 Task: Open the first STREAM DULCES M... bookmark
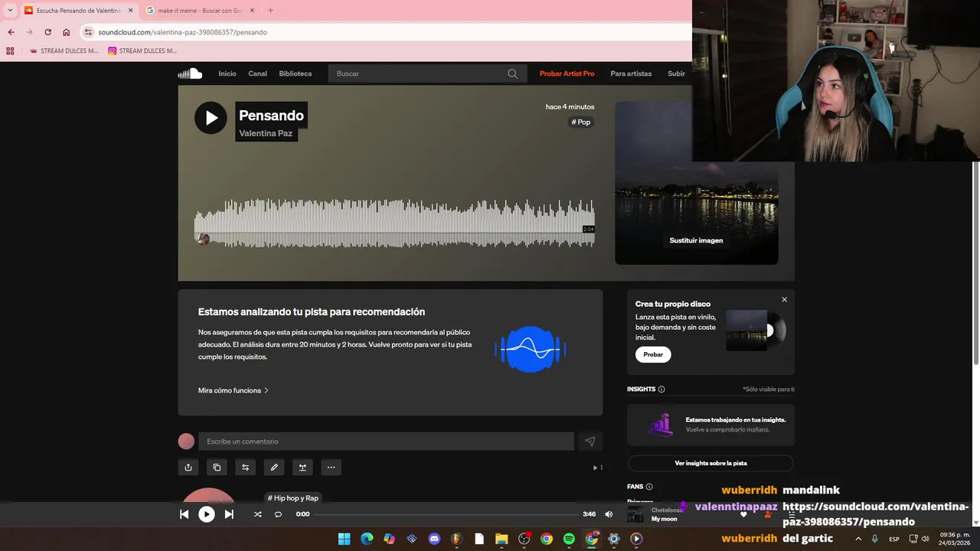tap(64, 51)
